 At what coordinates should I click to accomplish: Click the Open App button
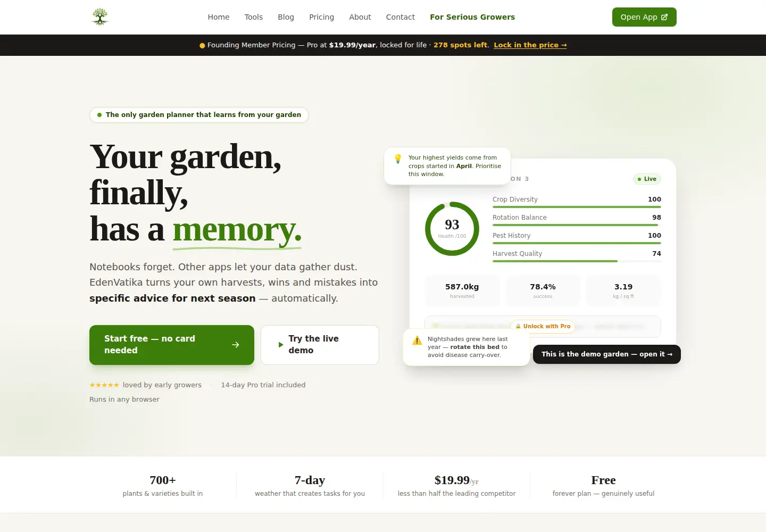[644, 17]
